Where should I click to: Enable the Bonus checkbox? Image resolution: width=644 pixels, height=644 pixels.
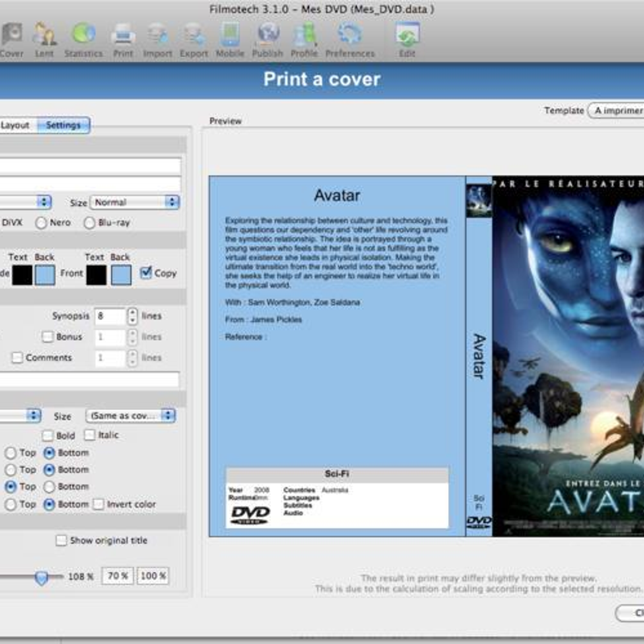pyautogui.click(x=47, y=336)
